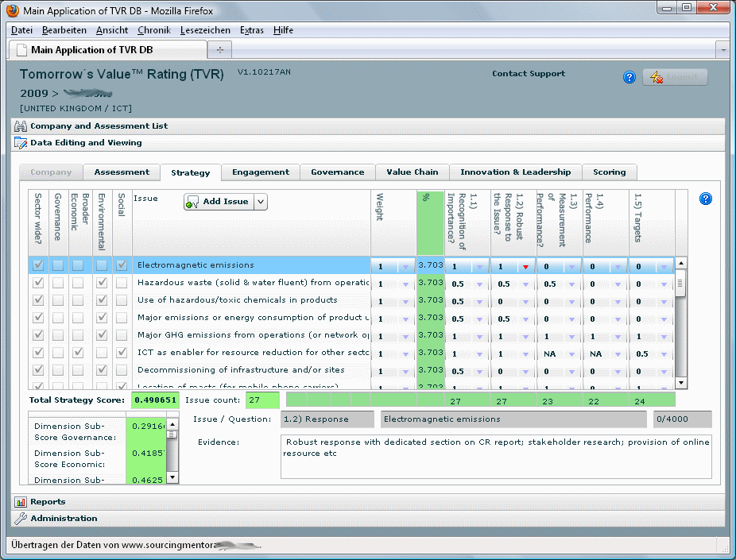Click the Reports chart icon
This screenshot has height=560, width=736.
point(21,502)
